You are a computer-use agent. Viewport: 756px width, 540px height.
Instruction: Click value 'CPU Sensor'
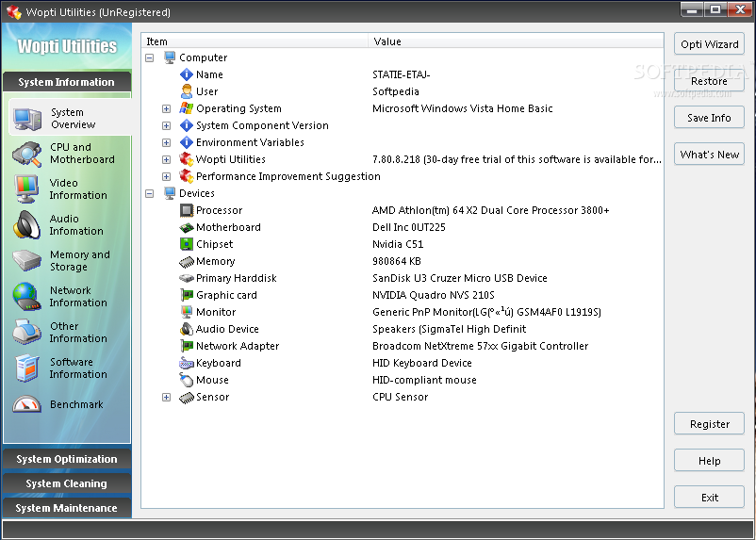401,397
